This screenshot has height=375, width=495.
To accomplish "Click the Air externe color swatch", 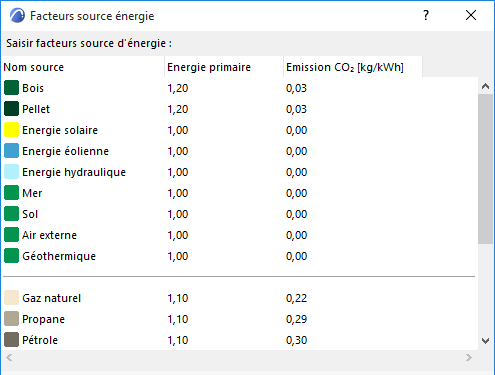I will (11, 235).
